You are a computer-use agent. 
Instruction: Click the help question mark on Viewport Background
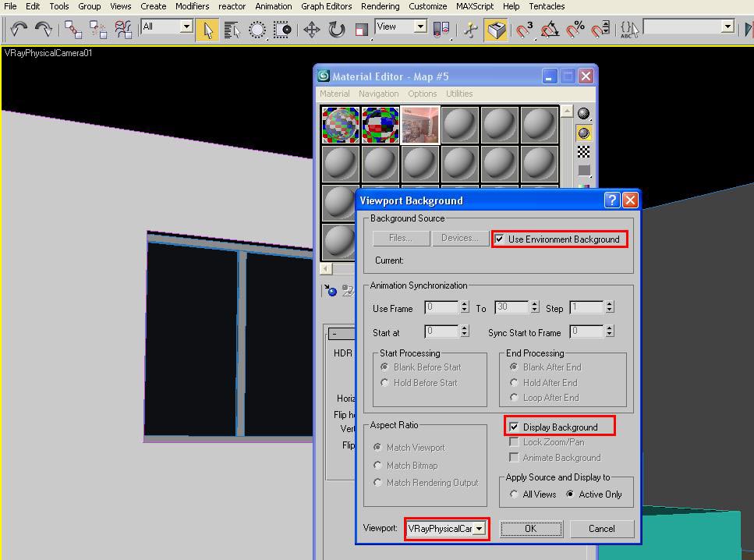[x=611, y=200]
